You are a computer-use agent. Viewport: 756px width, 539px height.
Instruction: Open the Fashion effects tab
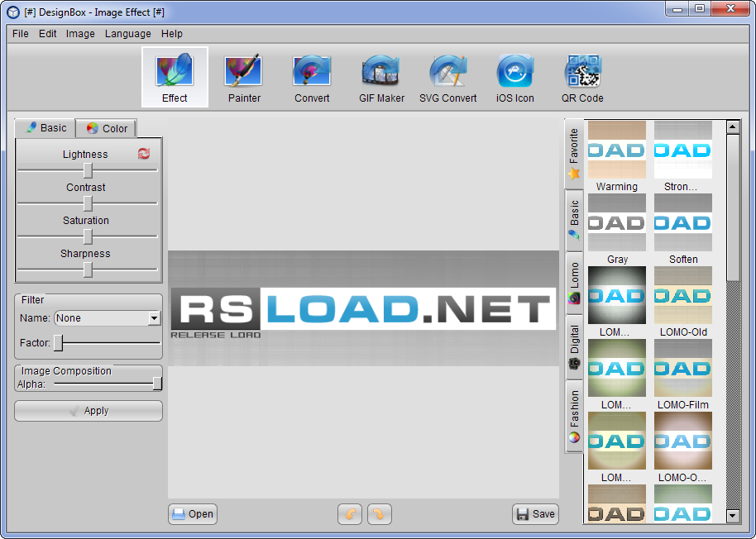pos(574,416)
